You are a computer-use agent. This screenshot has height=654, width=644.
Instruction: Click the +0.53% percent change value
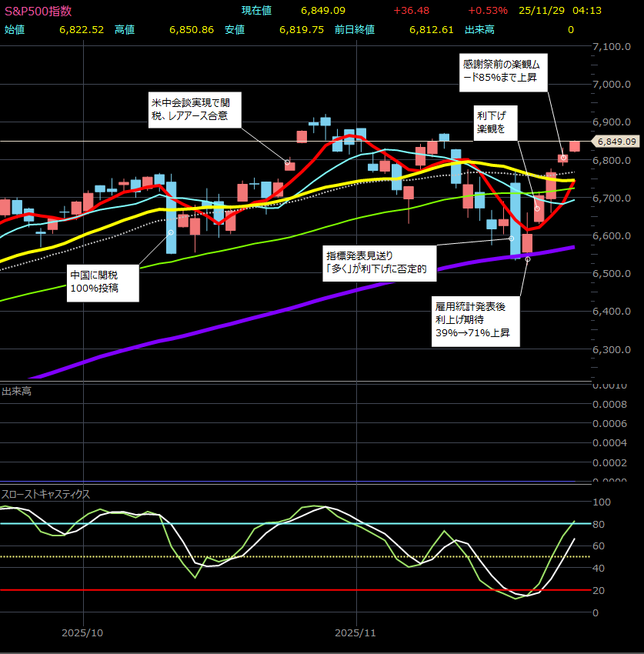pos(488,11)
